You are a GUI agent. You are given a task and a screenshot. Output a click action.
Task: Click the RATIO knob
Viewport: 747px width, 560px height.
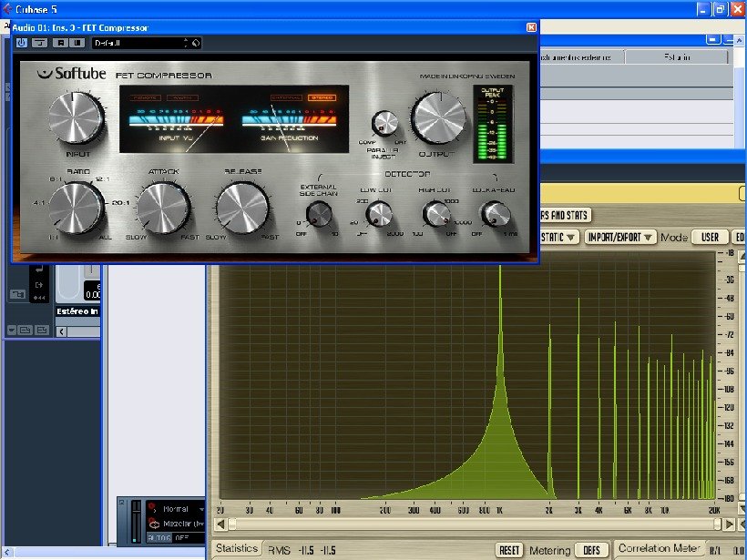click(77, 209)
